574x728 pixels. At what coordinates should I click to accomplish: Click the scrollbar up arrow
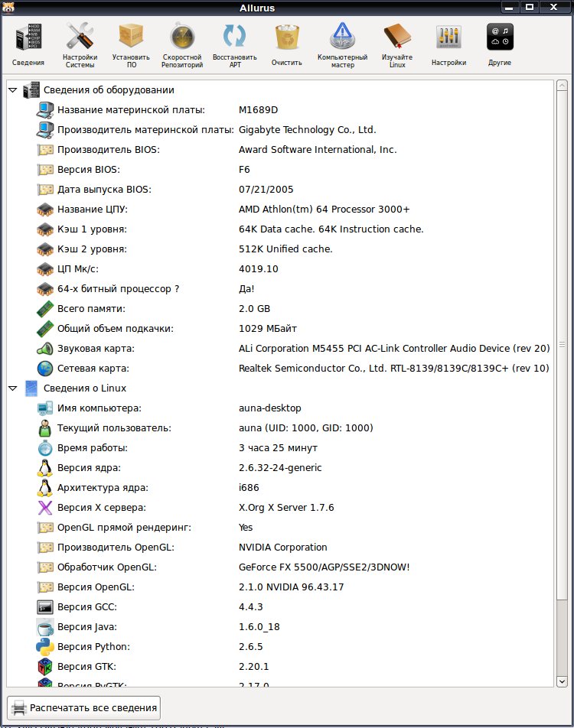[562, 86]
